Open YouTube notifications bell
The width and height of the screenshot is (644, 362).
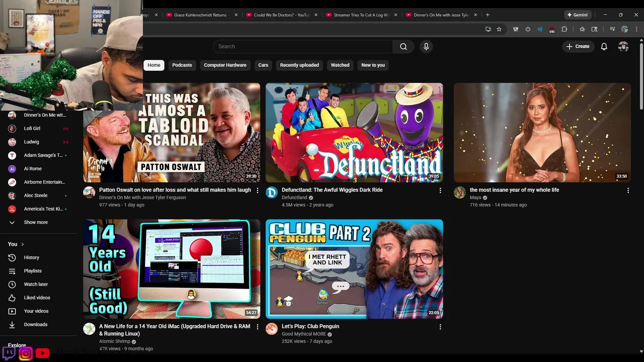[604, 46]
